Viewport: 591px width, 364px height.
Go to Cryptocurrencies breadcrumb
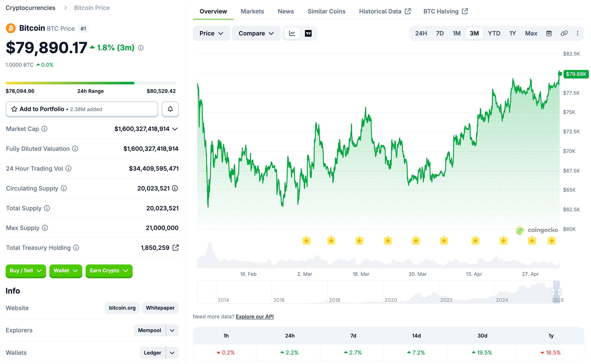coord(30,8)
